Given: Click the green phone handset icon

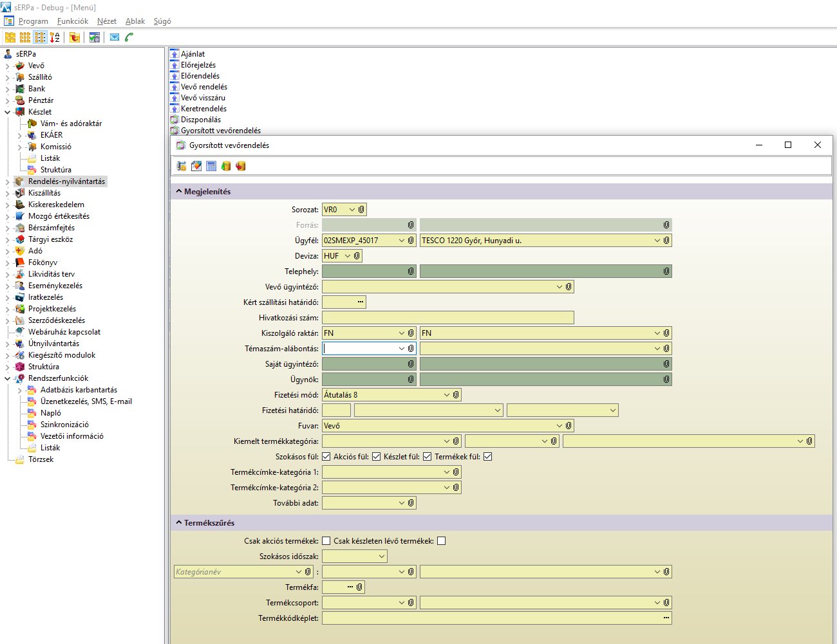Looking at the screenshot, I should (129, 37).
